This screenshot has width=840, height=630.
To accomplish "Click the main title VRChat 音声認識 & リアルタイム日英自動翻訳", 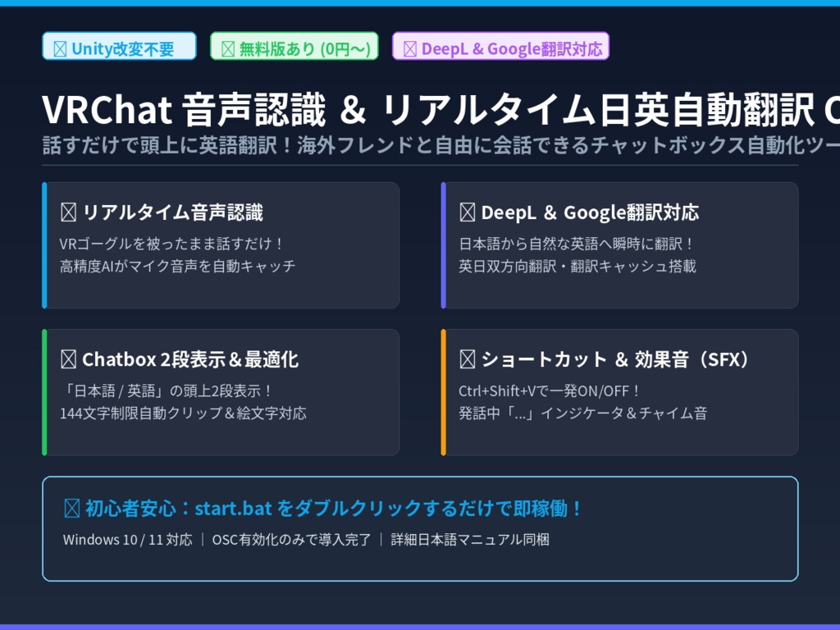I will point(441,109).
